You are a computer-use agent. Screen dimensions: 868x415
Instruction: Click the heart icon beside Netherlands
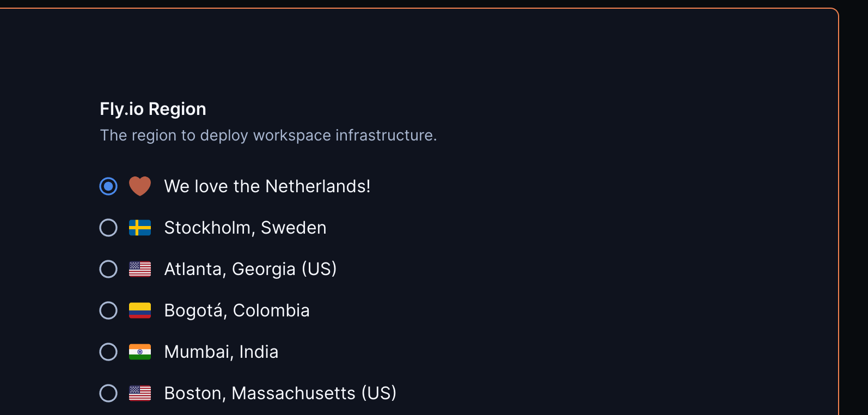click(140, 186)
